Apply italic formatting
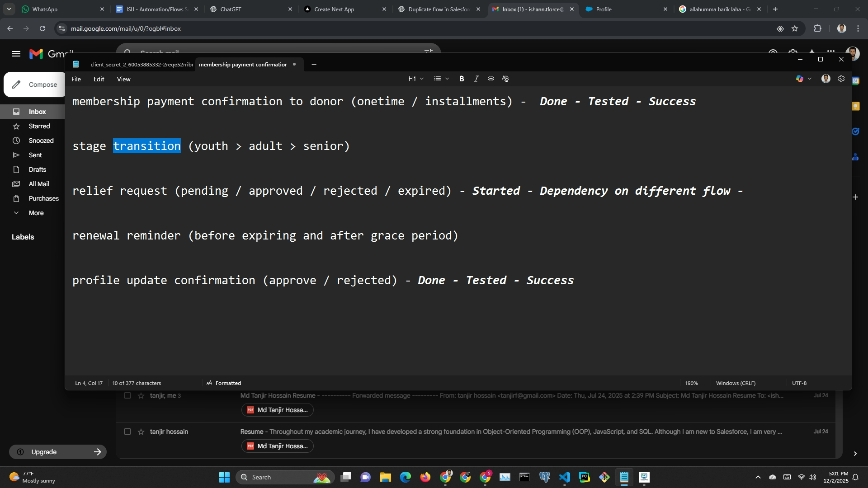868x488 pixels. coord(476,79)
